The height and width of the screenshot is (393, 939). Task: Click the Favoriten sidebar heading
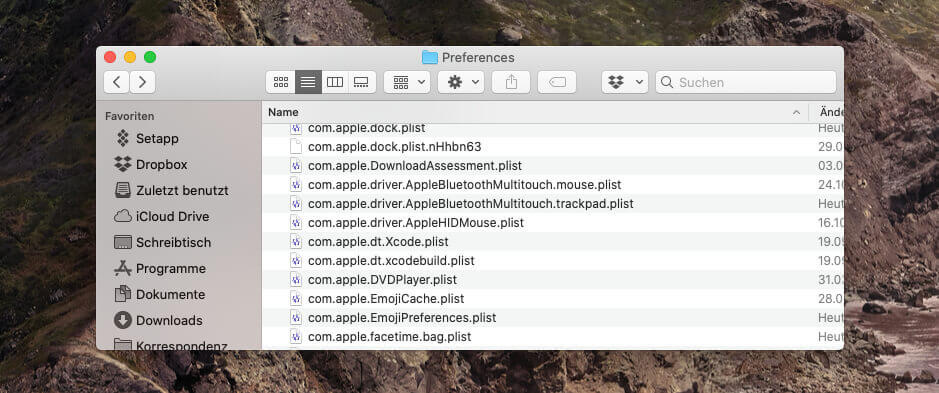tap(129, 116)
